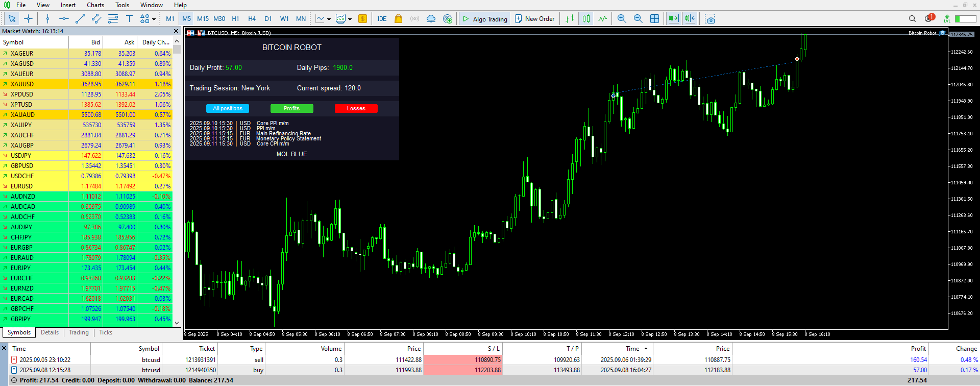
Task: Switch chart to bar chart mode
Action: point(570,19)
